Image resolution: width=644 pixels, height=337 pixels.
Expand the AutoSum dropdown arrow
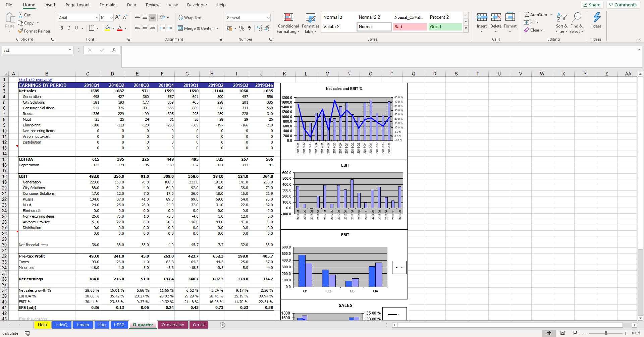point(551,15)
